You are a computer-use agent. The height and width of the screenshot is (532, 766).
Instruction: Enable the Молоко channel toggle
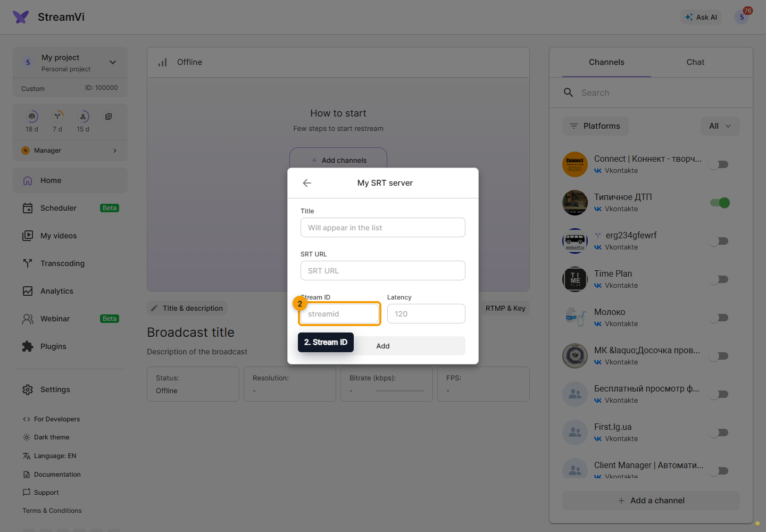pos(719,318)
